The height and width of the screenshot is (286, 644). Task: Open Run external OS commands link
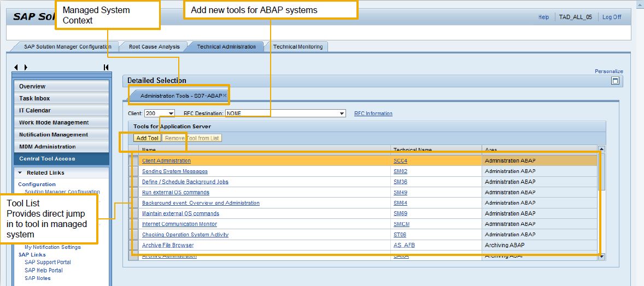point(175,193)
